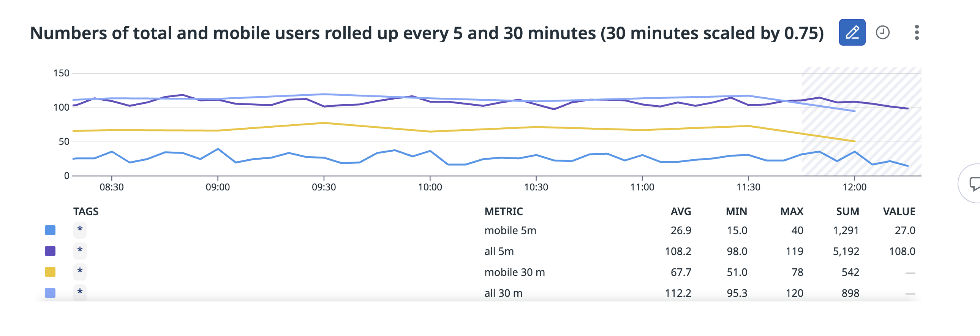Click the 10:00 marker on time axis

click(x=430, y=187)
